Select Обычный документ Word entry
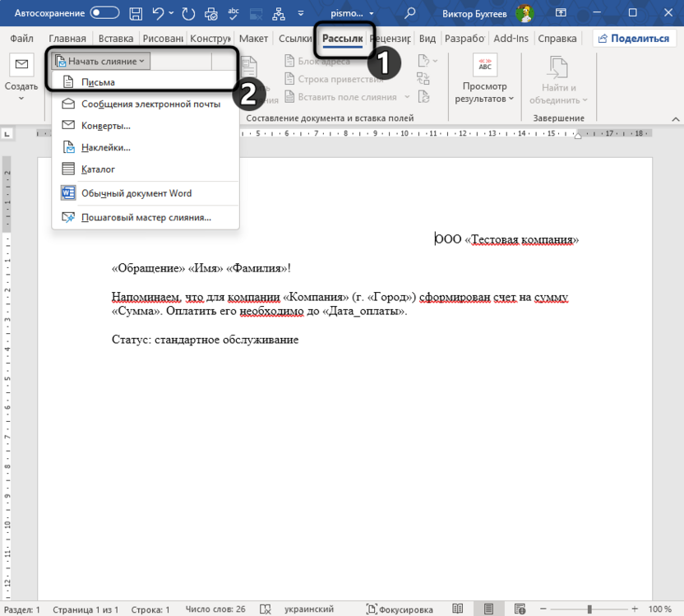684x616 pixels. [145, 193]
